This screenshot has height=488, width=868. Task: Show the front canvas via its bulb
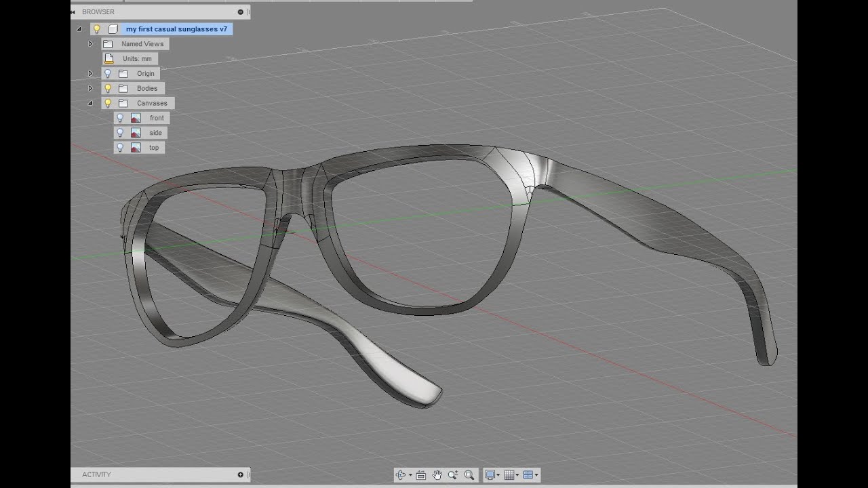120,118
